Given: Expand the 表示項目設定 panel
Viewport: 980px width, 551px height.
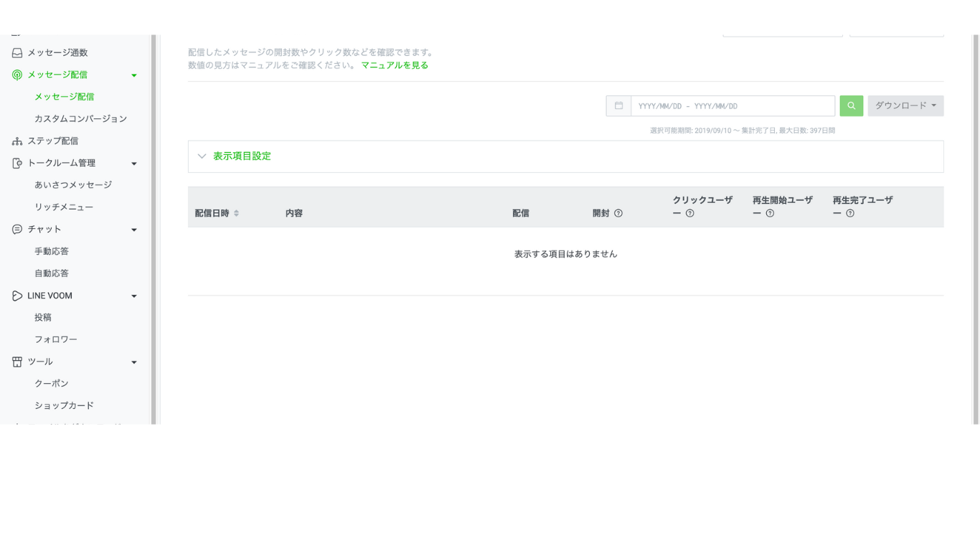Looking at the screenshot, I should point(565,156).
